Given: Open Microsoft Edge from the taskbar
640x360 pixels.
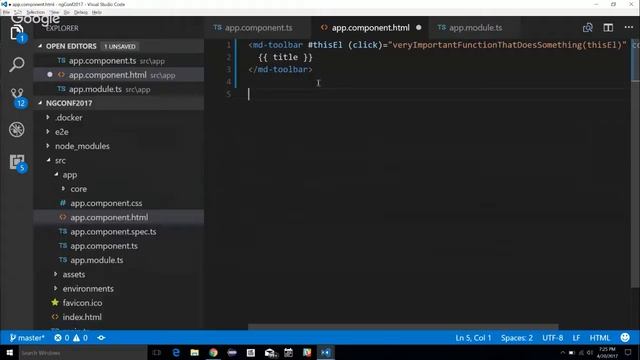Looking at the screenshot, I should coord(176,352).
